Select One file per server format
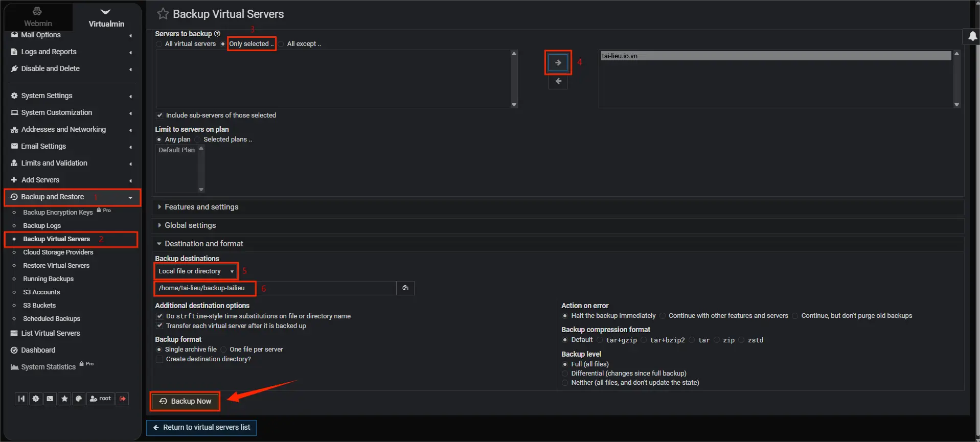 tap(223, 350)
